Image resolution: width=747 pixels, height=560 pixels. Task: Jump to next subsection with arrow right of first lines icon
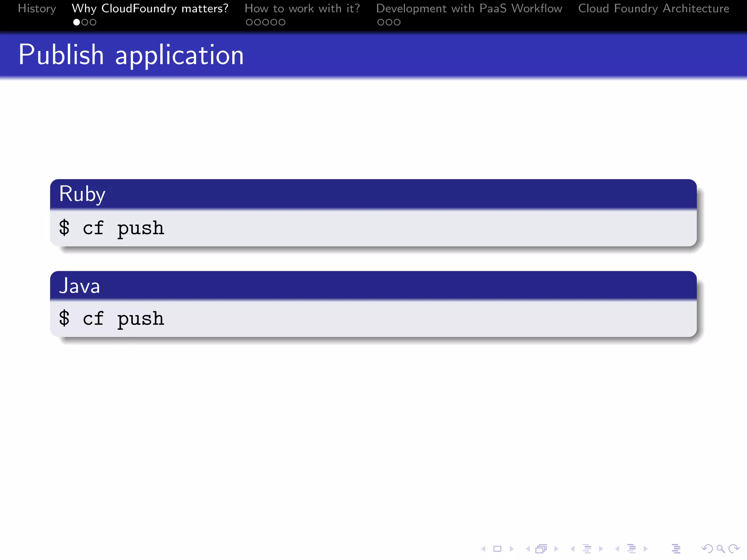[x=601, y=549]
